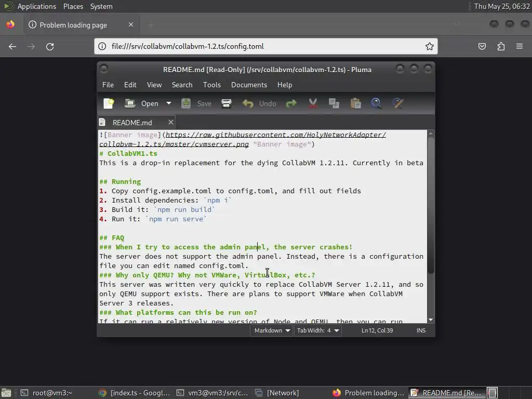
Task: Open the Firefox hamburger application menu
Action: pyautogui.click(x=520, y=46)
